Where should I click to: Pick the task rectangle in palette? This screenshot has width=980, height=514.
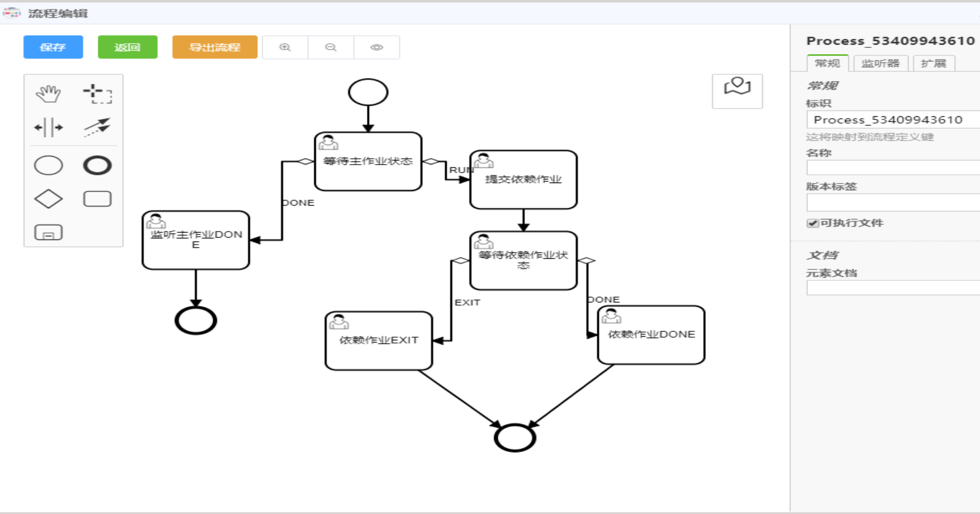click(x=97, y=199)
